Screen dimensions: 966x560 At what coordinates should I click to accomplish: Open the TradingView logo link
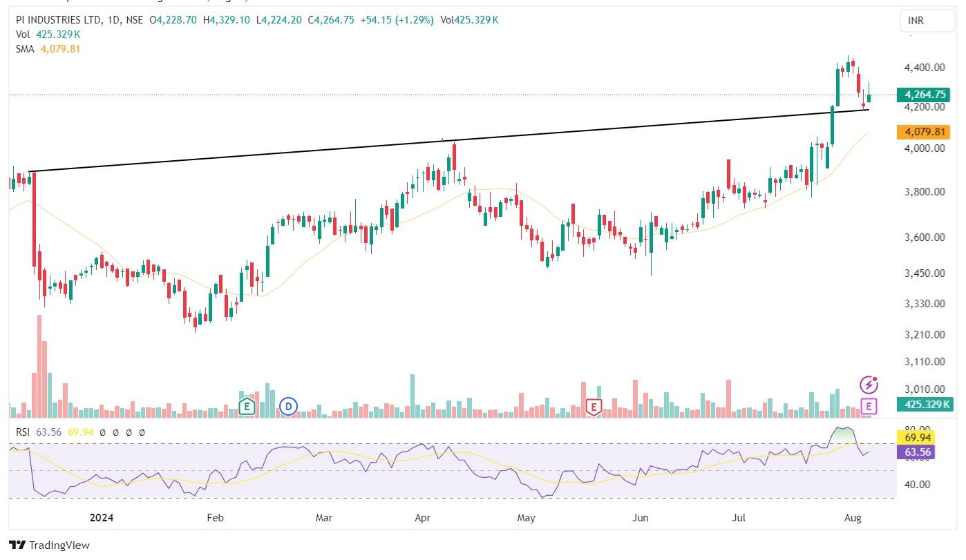point(50,545)
